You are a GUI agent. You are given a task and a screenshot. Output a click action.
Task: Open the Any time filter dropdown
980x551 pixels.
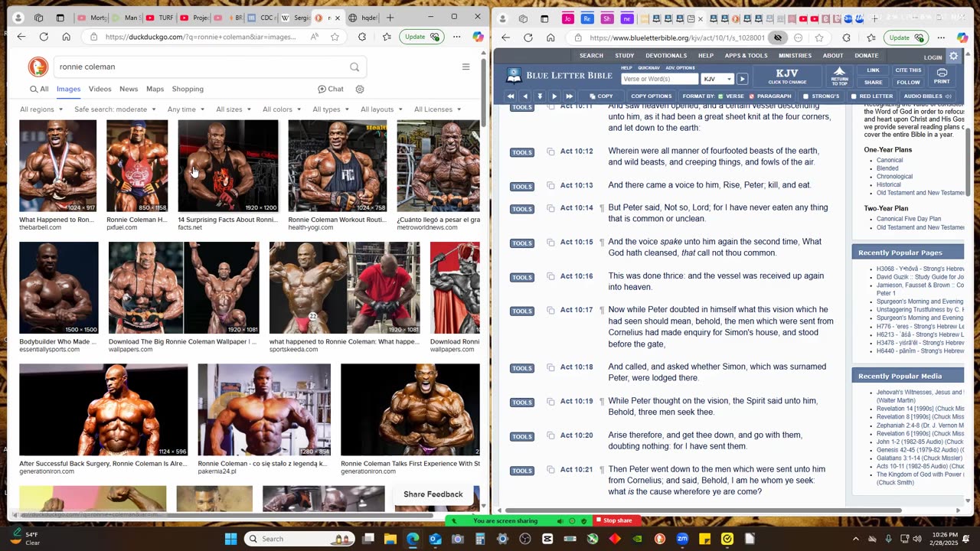click(186, 109)
